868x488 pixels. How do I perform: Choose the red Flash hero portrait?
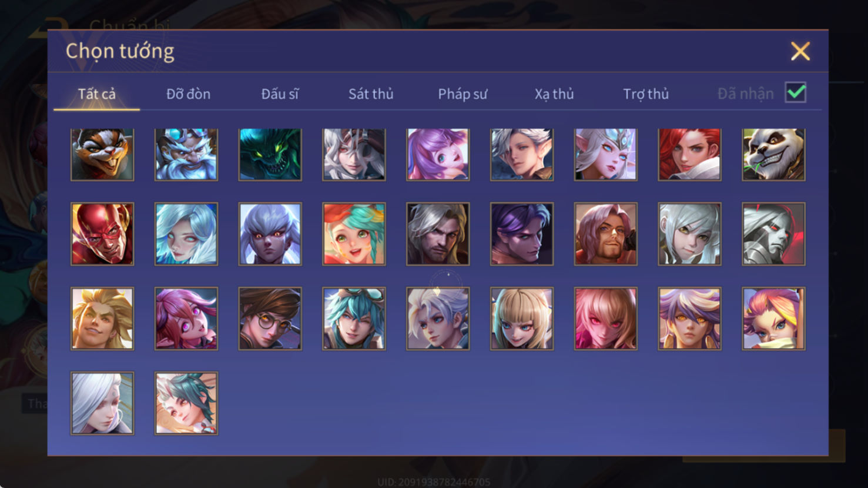click(x=102, y=234)
